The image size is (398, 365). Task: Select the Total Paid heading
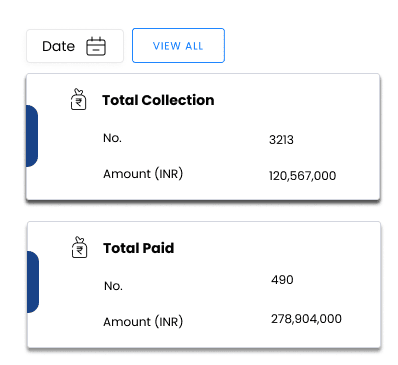click(139, 248)
